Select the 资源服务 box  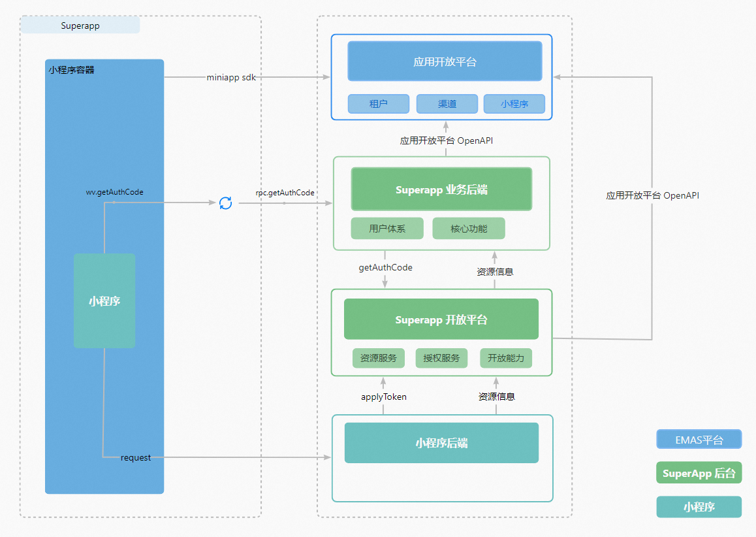[x=379, y=358]
